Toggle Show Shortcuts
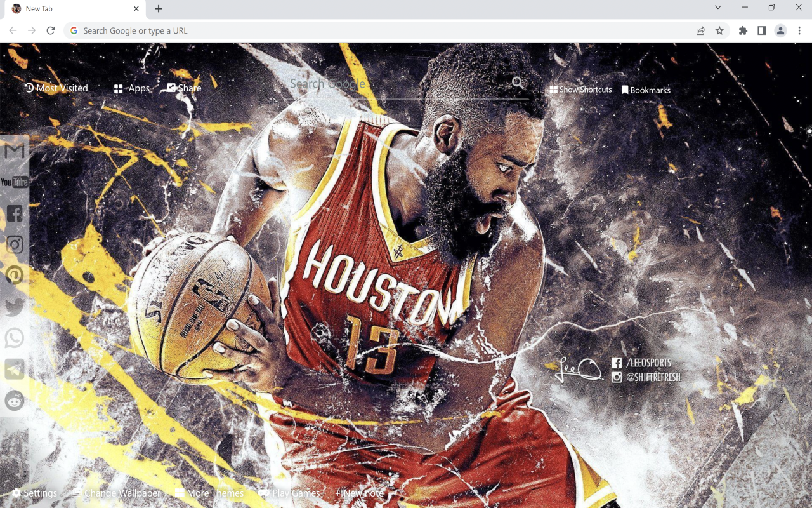The image size is (812, 508). coord(580,90)
